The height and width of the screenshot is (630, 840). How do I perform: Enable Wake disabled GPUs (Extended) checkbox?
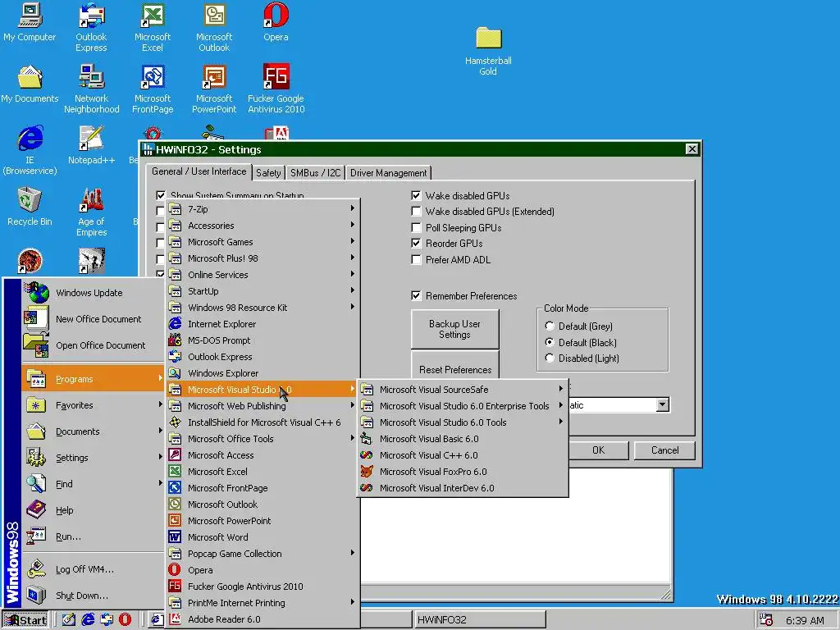416,212
